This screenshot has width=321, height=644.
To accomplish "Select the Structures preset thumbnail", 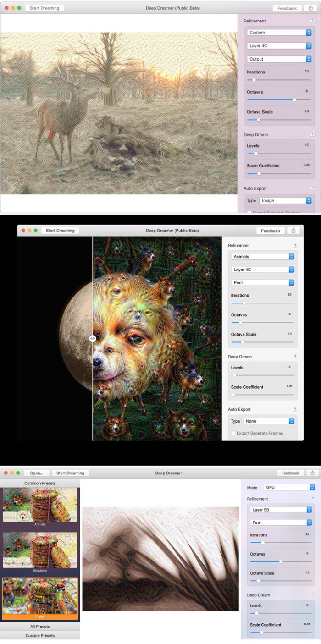I will click(x=40, y=549).
